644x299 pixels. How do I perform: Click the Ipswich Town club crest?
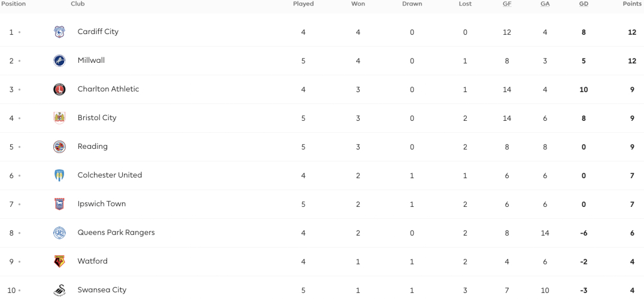[60, 205]
